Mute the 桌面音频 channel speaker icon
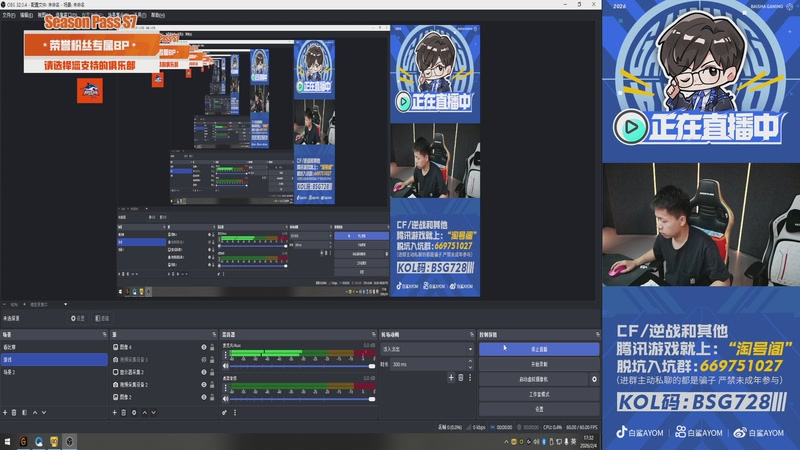 coord(226,398)
